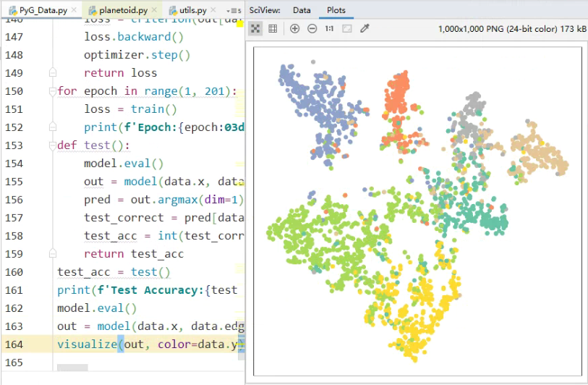588x385 pixels.
Task: Close the utils.py tab
Action: pos(213,10)
